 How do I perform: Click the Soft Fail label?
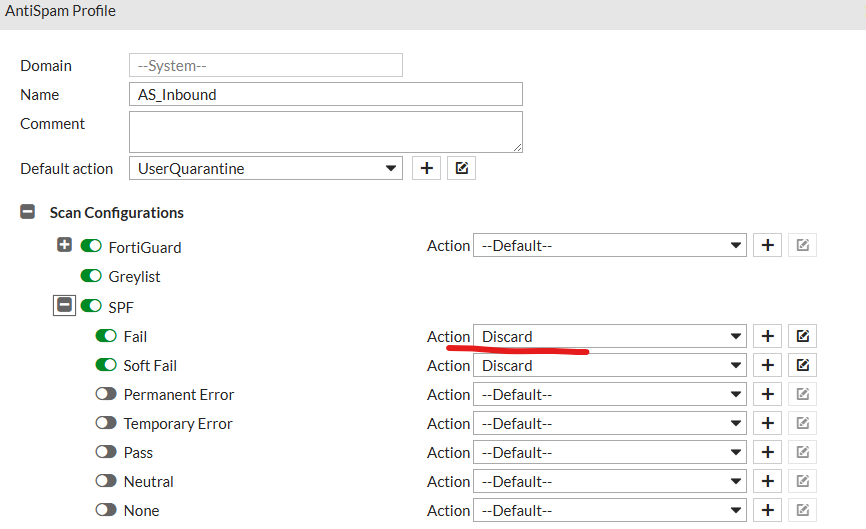tap(150, 366)
